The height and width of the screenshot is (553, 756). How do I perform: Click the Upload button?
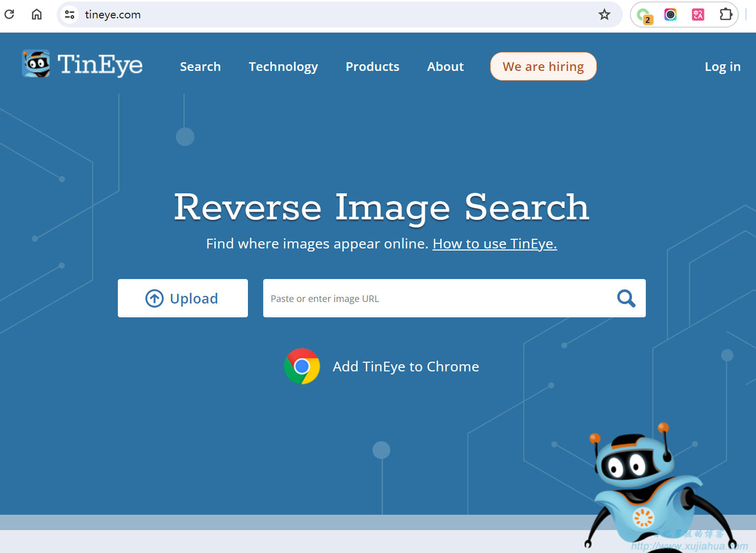pyautogui.click(x=183, y=298)
